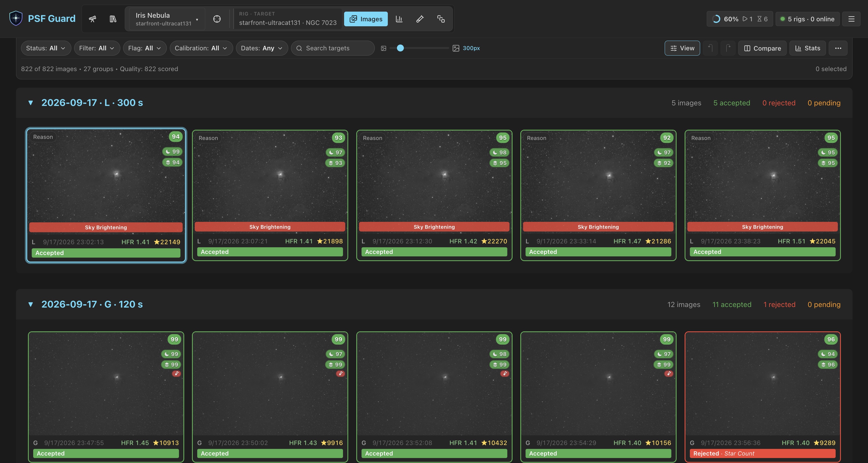This screenshot has height=463, width=868.
Task: Click the 1 rejected count in G group
Action: pyautogui.click(x=779, y=305)
